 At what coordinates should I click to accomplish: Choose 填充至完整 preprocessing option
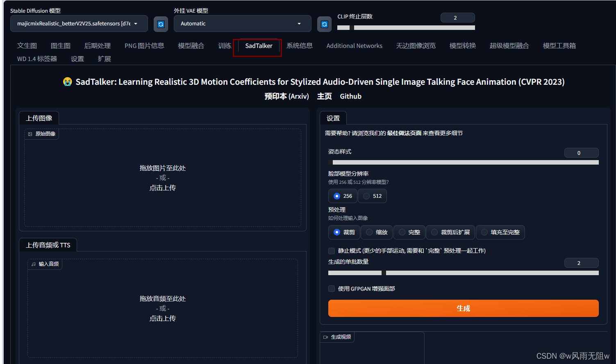[x=500, y=232]
